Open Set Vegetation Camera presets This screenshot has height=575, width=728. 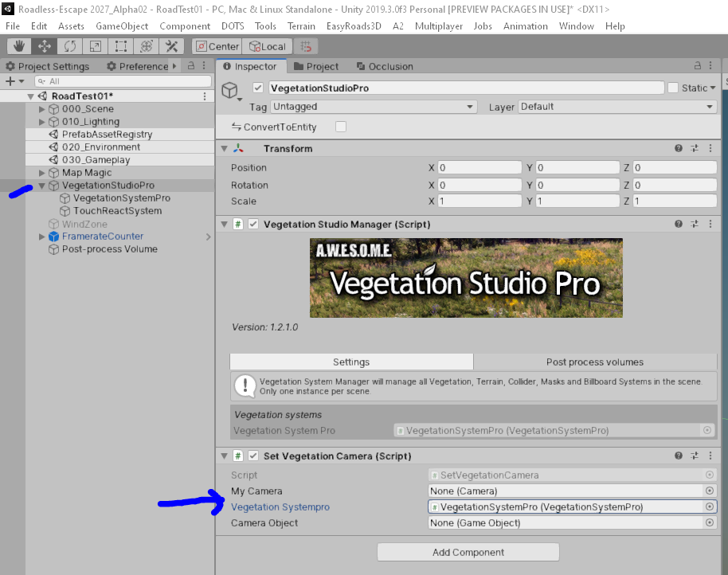694,456
